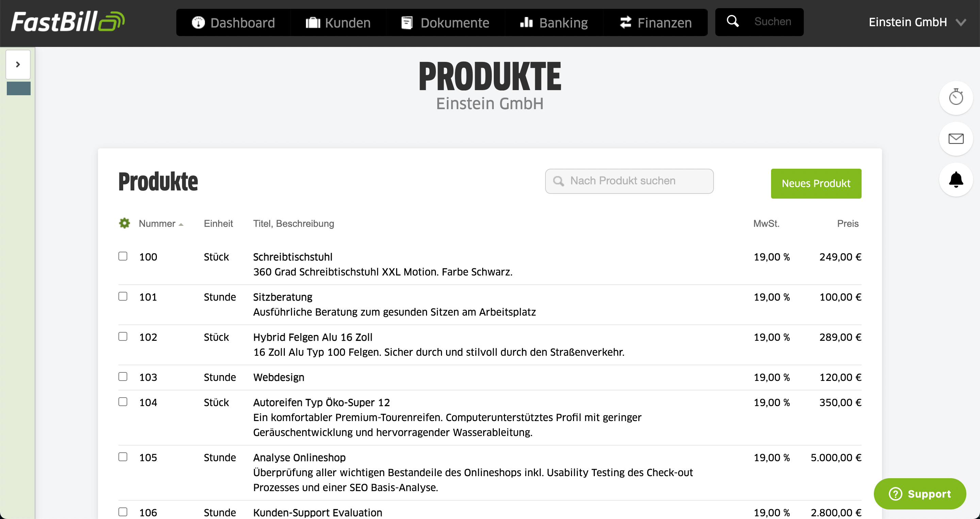Click the Neues Produkt button
The width and height of the screenshot is (980, 519).
(816, 184)
